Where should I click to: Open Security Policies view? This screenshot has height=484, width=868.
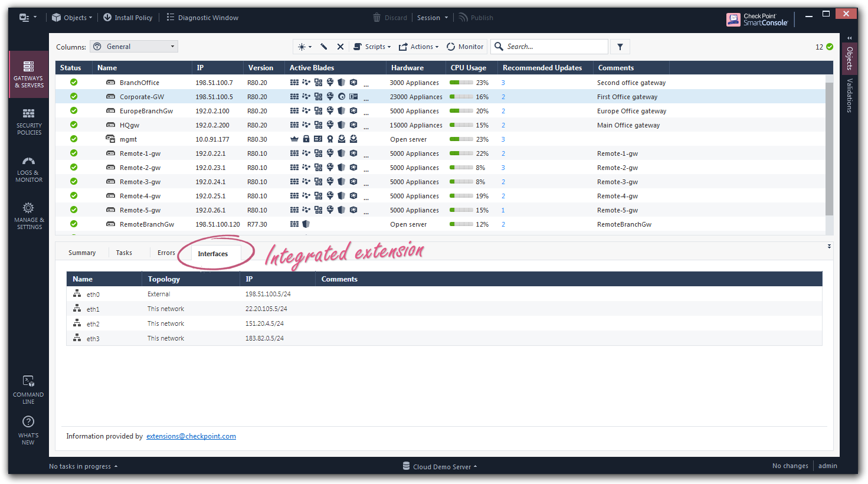tap(29, 122)
